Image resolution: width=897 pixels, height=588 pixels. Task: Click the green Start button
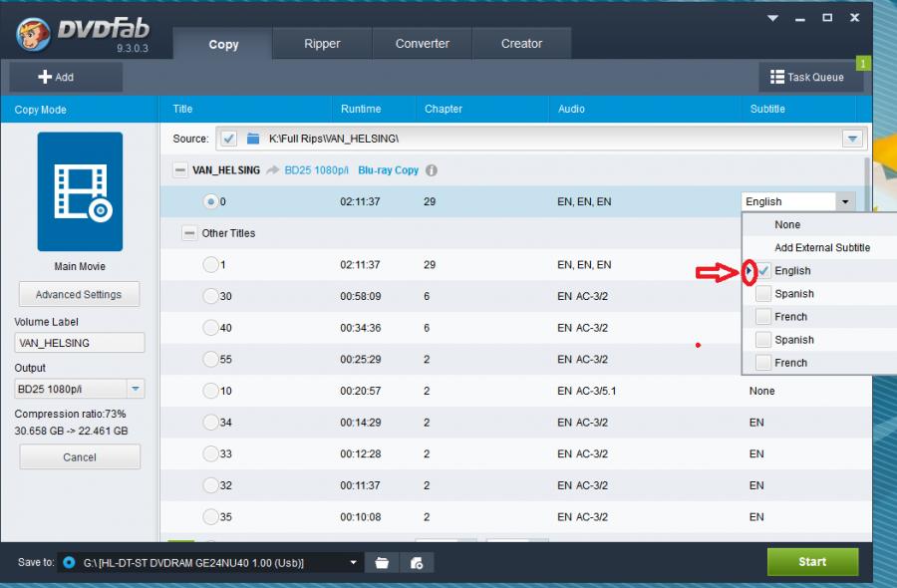click(x=812, y=562)
